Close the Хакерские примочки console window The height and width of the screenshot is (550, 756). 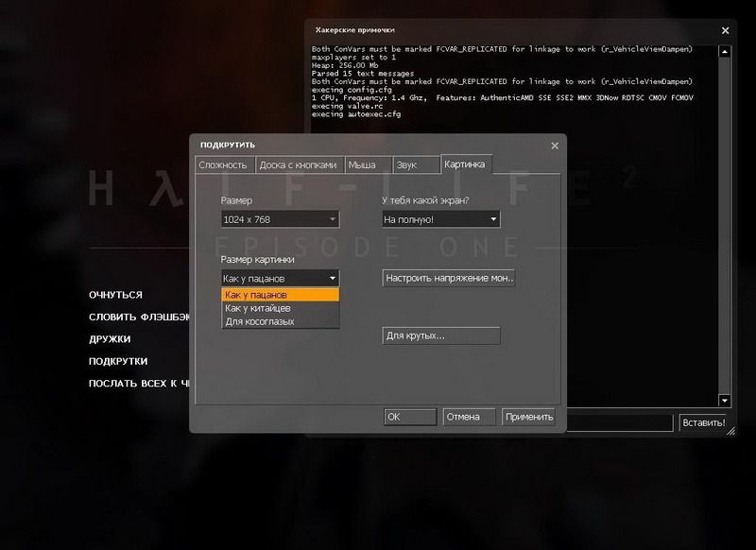tap(725, 30)
